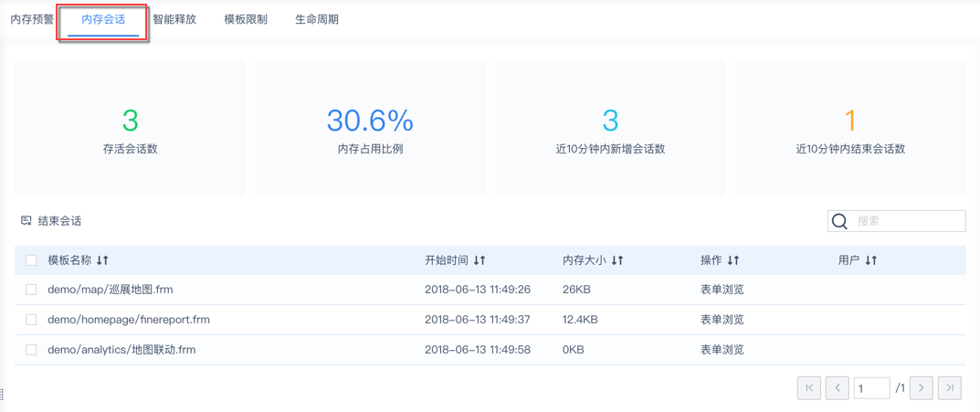Sort by 内存大小 column arrows

click(x=617, y=260)
